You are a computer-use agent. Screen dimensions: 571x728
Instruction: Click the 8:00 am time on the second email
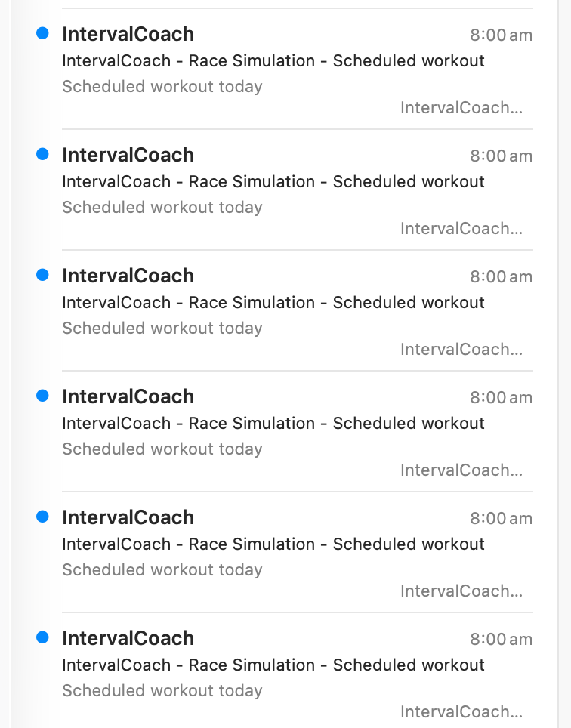501,156
